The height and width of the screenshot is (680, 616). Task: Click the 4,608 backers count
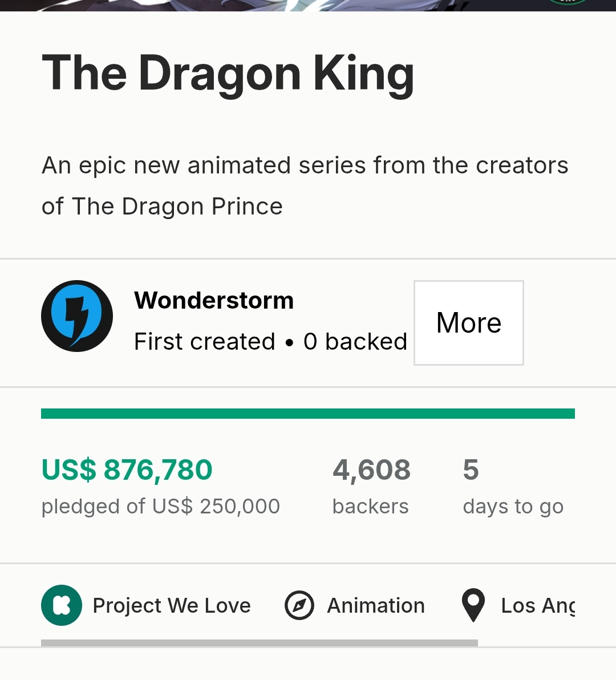[x=371, y=470]
